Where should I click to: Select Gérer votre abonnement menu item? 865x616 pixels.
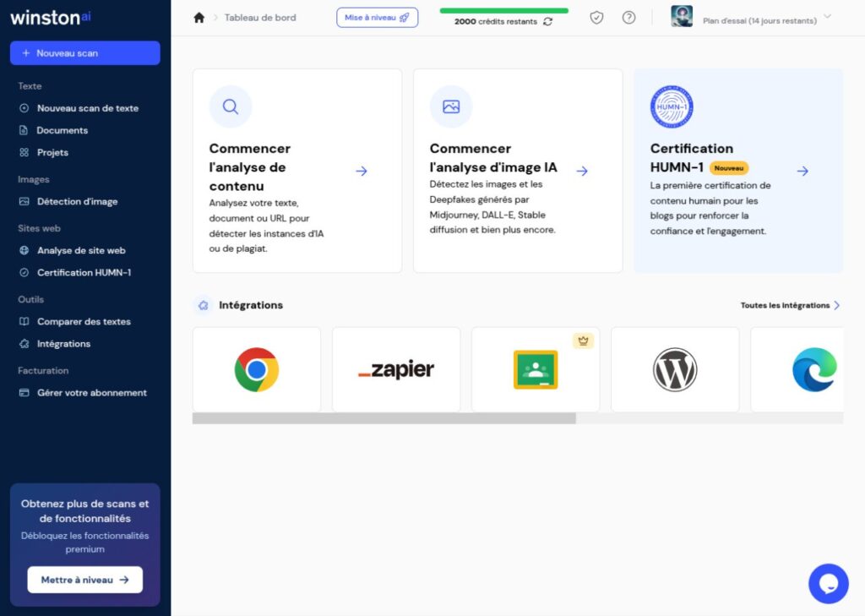coord(91,393)
